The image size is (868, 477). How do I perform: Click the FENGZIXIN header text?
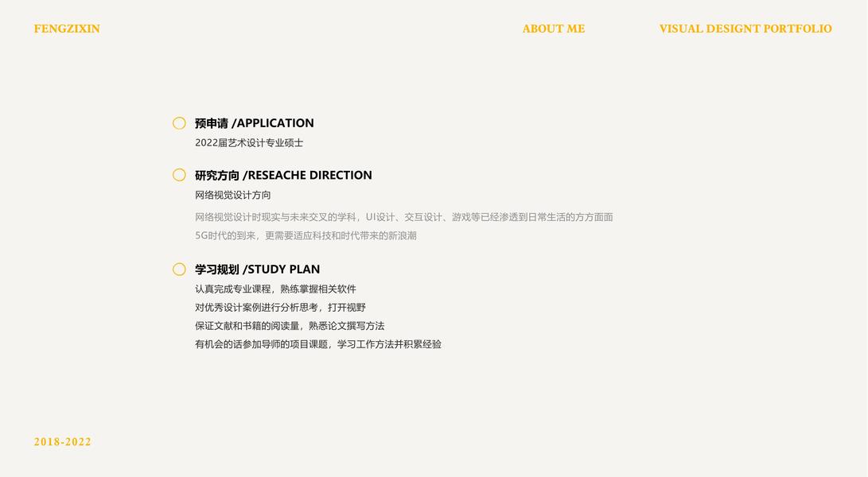tap(67, 29)
